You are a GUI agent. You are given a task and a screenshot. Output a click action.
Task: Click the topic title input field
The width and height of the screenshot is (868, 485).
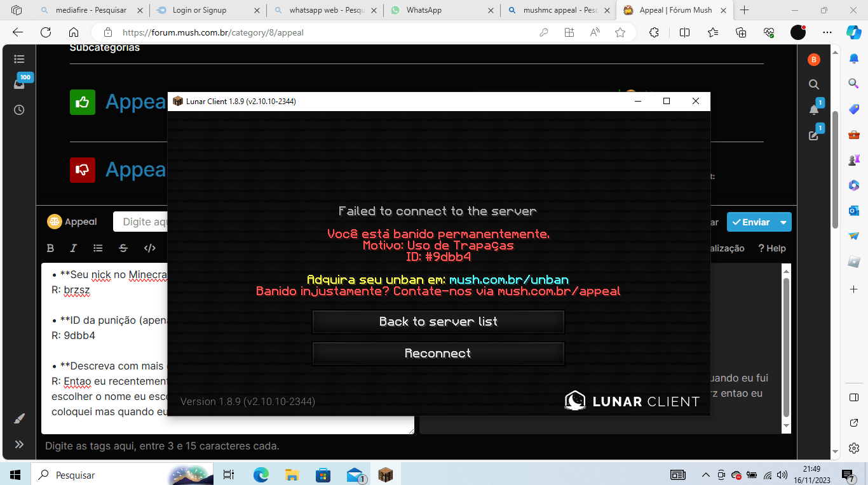(x=140, y=222)
